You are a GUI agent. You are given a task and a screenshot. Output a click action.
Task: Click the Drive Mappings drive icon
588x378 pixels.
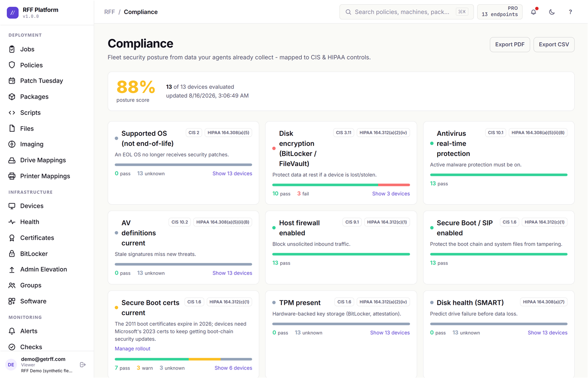pyautogui.click(x=12, y=160)
